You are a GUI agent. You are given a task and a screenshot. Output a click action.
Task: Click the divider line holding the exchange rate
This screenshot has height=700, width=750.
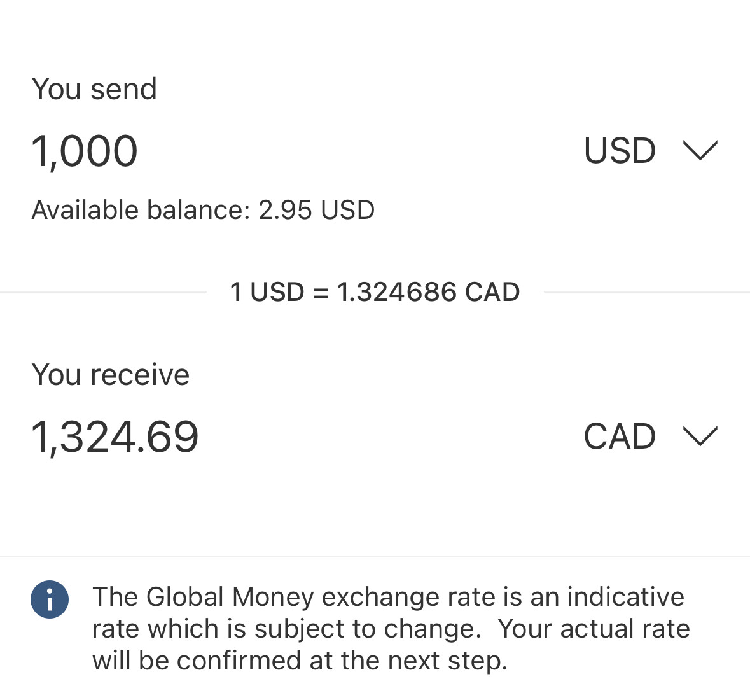click(x=375, y=291)
